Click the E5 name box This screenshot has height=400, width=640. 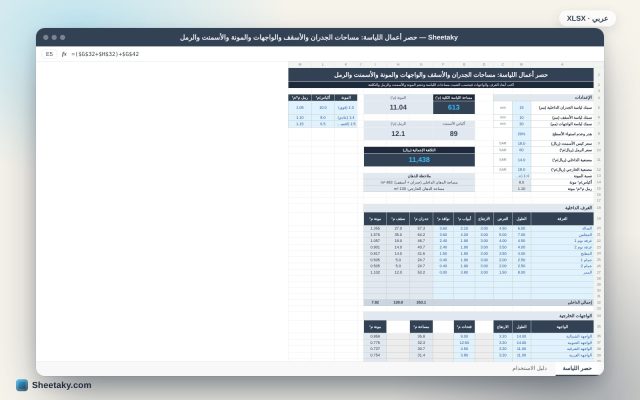point(49,54)
